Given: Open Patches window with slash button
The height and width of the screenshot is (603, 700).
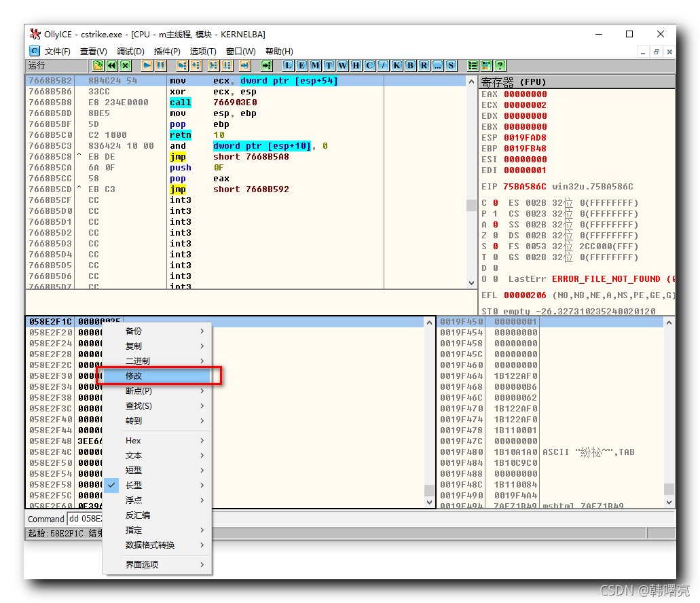Looking at the screenshot, I should pos(383,66).
